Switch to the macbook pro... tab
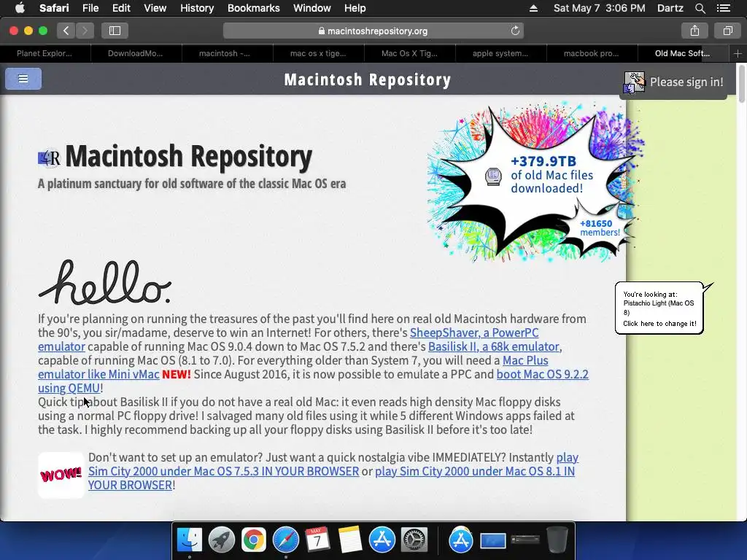 pos(592,53)
